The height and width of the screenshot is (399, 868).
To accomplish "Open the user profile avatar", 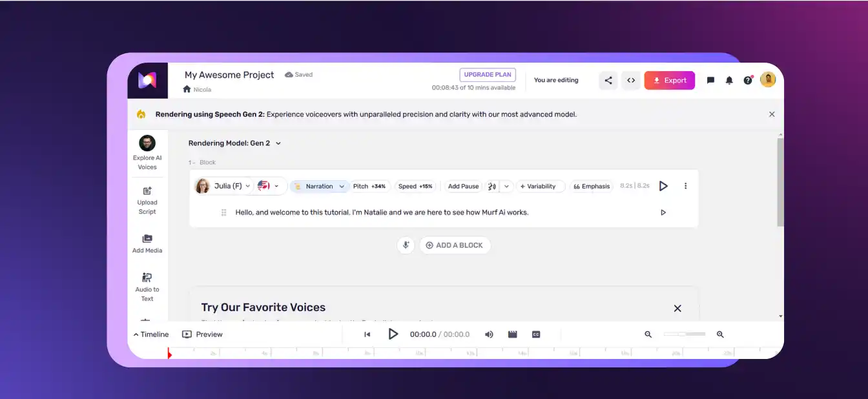I will tap(768, 79).
